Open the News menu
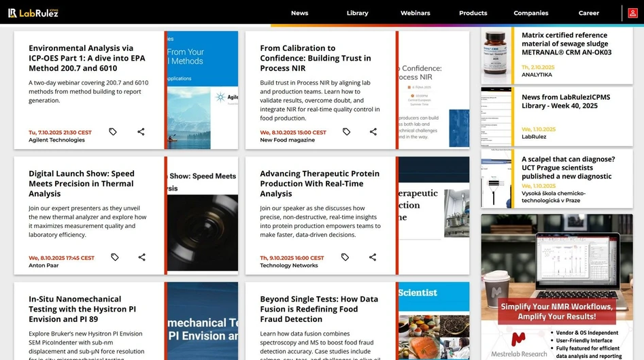The image size is (644, 360). [299, 13]
